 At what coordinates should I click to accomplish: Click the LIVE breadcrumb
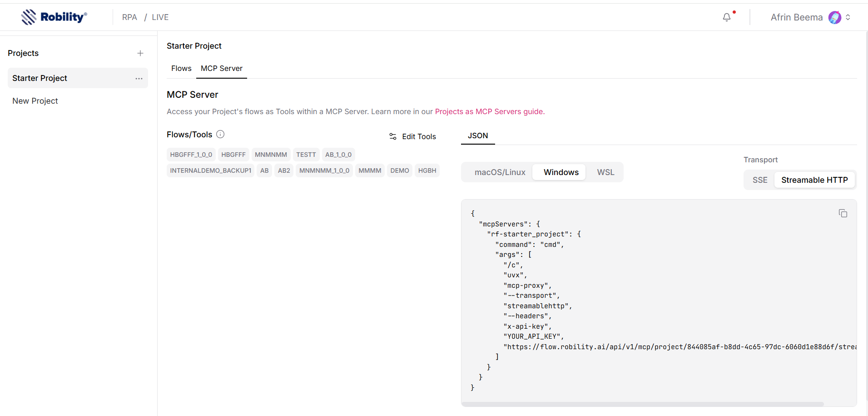click(160, 17)
